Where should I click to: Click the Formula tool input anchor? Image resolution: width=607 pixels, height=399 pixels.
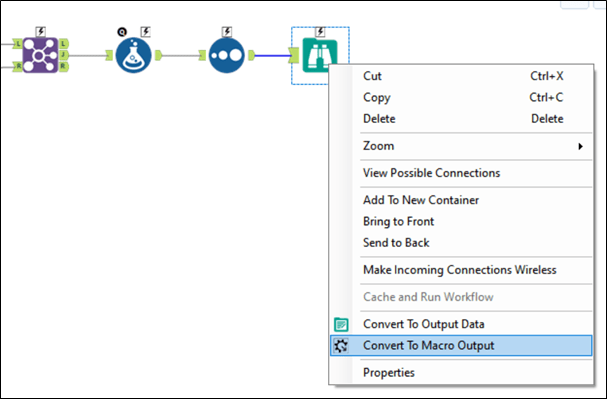tap(109, 55)
